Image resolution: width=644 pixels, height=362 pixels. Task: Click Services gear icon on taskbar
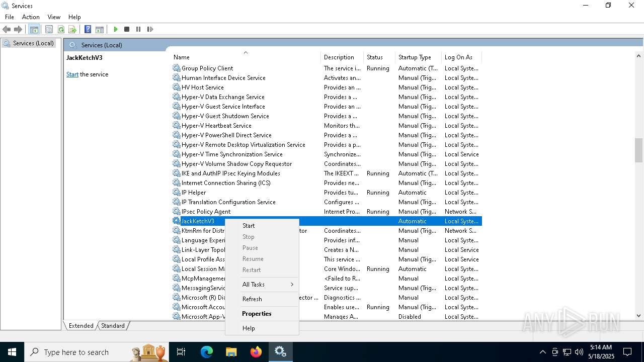click(x=280, y=352)
